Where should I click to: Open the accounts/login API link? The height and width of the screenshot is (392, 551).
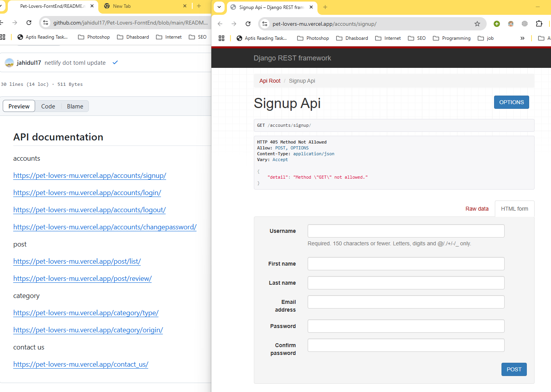click(x=87, y=193)
